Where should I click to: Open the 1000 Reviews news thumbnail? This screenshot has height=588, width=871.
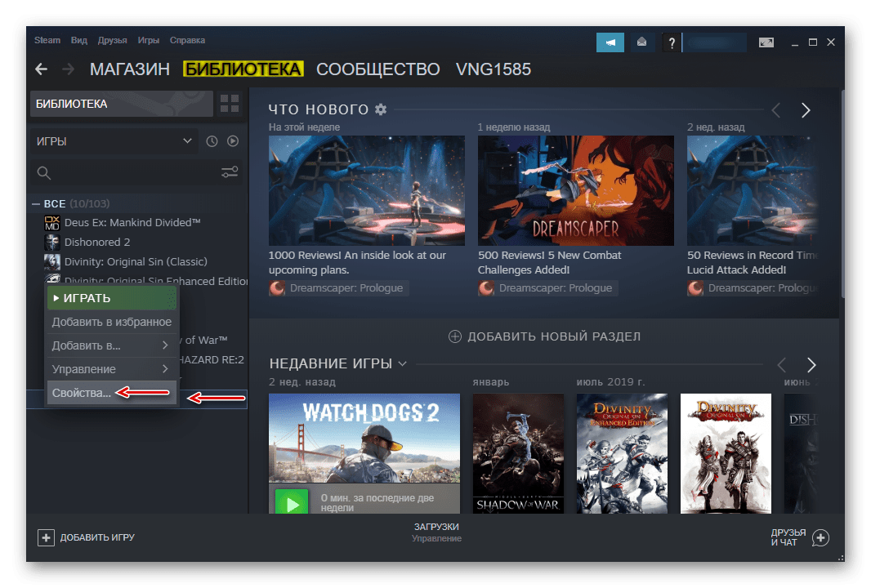click(367, 190)
